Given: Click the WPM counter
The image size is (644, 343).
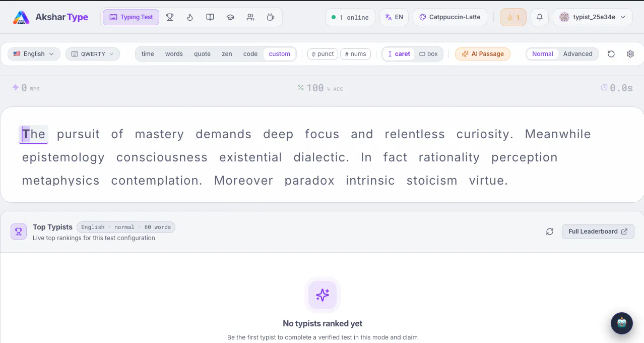Looking at the screenshot, I should click(x=26, y=88).
